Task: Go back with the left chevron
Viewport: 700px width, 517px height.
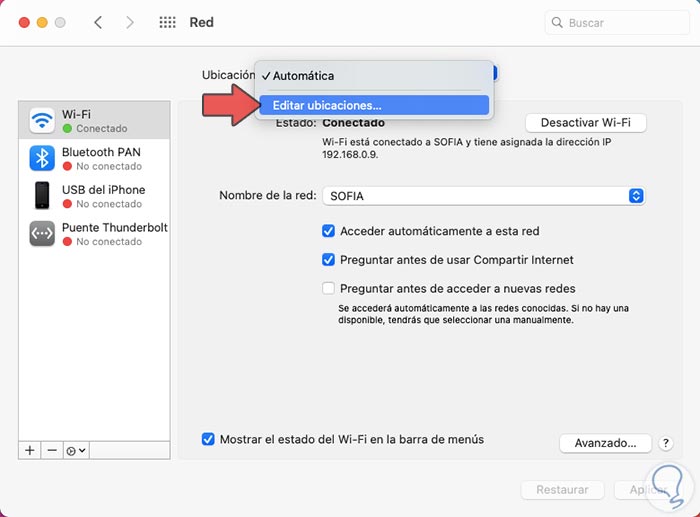Action: 98,22
